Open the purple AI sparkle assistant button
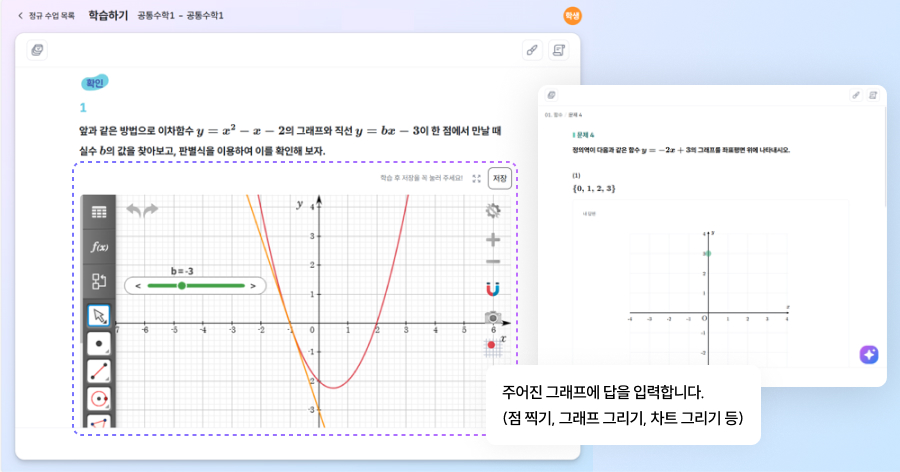Image resolution: width=900 pixels, height=472 pixels. [x=868, y=355]
